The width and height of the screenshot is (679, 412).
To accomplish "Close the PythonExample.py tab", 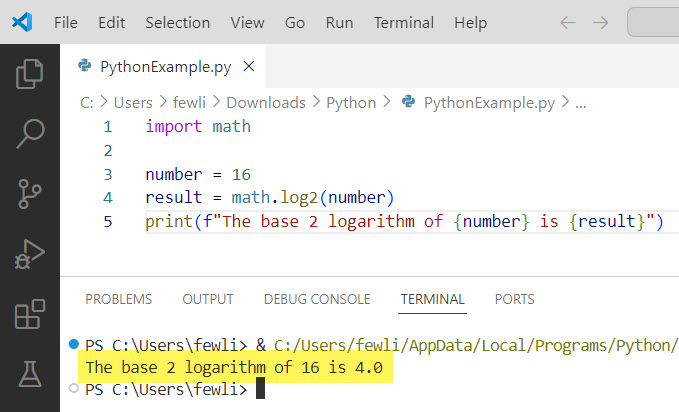I will (x=249, y=66).
